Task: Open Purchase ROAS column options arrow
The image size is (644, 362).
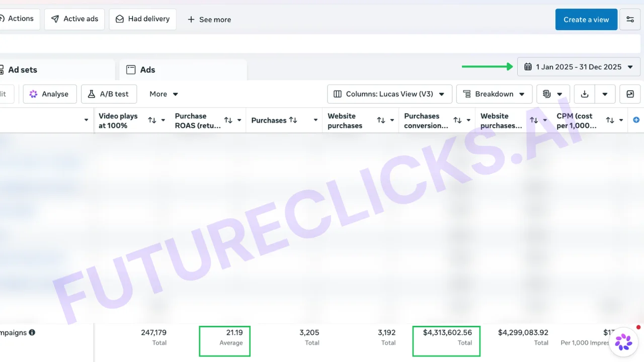Action: 239,120
